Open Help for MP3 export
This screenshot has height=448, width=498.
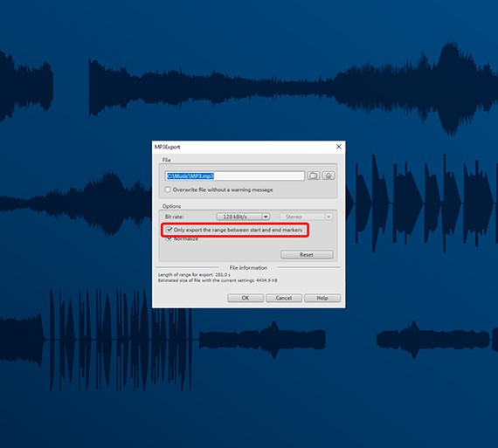point(322,298)
